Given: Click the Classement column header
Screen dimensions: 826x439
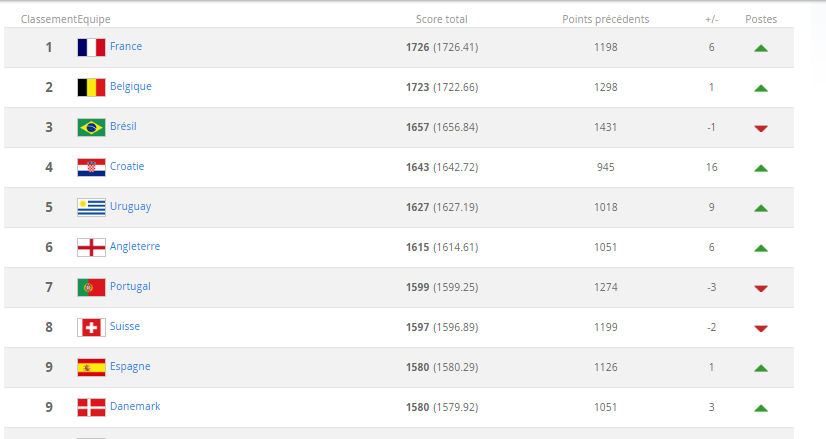Looking at the screenshot, I should pos(49,19).
